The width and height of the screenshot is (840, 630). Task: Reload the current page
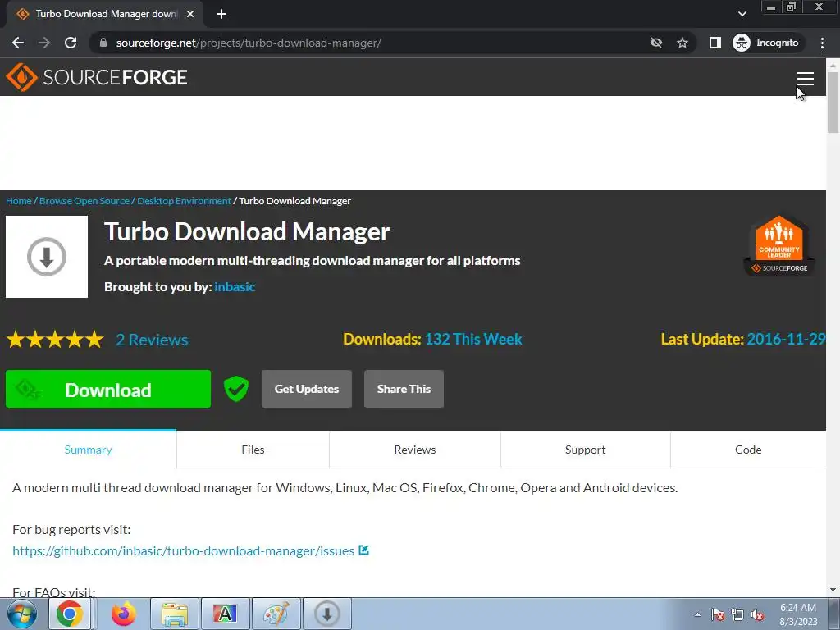click(x=71, y=43)
